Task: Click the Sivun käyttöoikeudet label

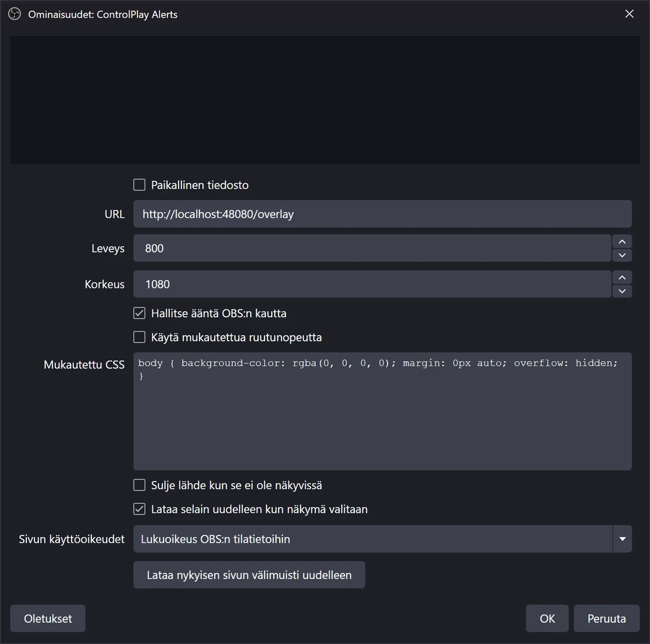Action: pyautogui.click(x=72, y=539)
